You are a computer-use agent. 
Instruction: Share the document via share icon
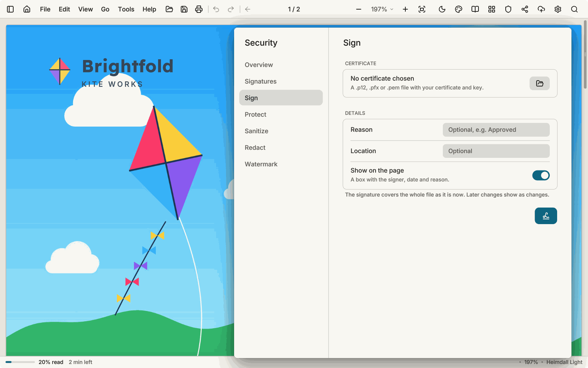tap(525, 9)
